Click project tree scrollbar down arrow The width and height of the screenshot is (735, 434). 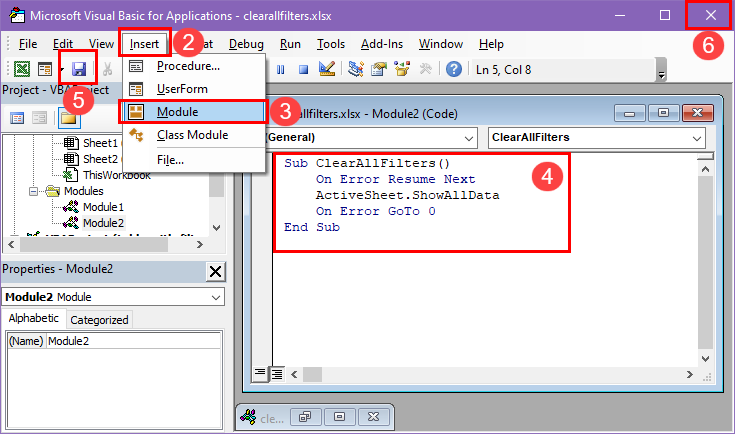tap(217, 228)
